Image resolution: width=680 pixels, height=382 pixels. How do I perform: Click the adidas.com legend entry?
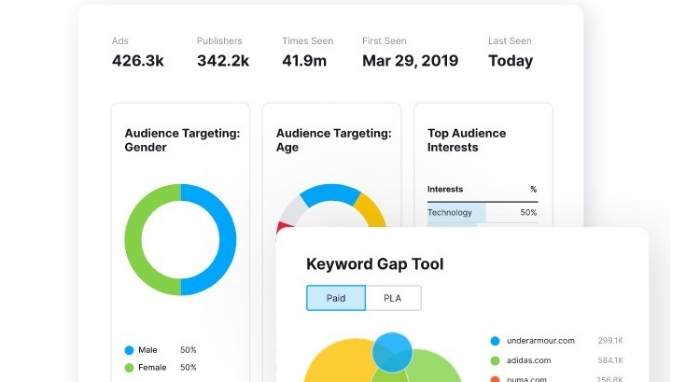[x=529, y=360]
